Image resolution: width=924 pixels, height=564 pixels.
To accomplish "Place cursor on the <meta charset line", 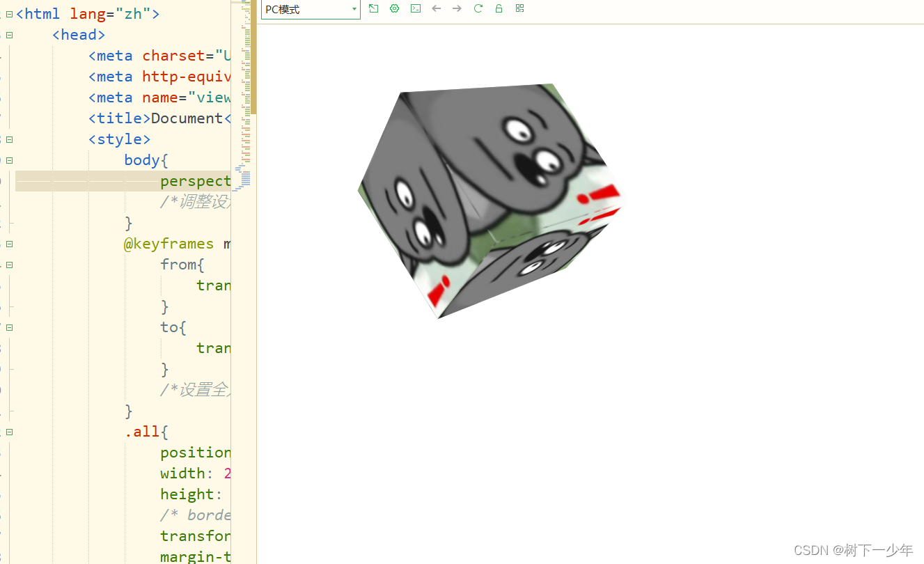I will (159, 56).
